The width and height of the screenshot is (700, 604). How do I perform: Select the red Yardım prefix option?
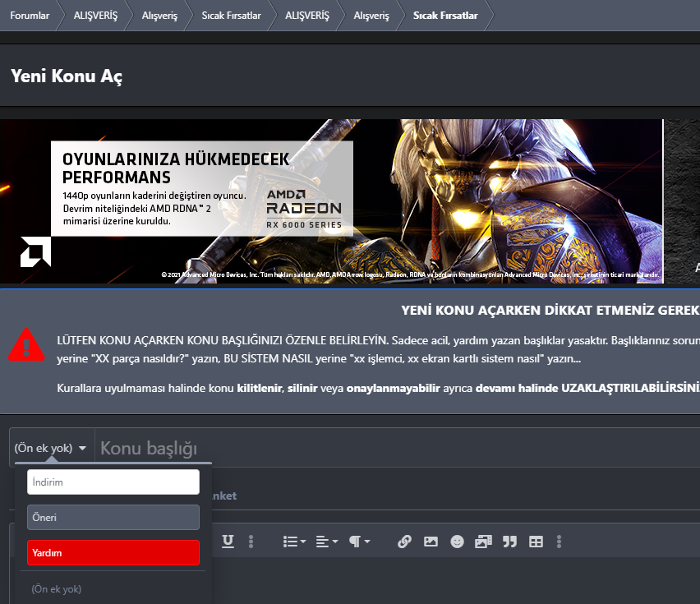pos(113,553)
